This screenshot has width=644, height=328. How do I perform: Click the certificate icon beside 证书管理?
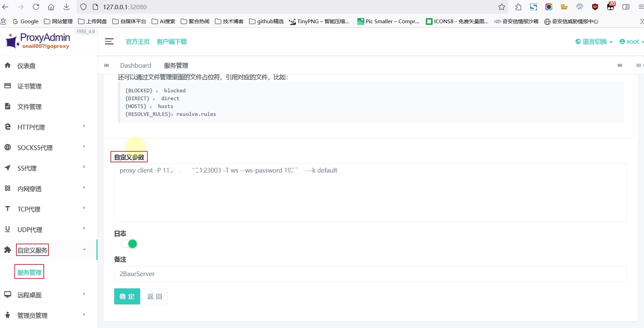click(8, 86)
